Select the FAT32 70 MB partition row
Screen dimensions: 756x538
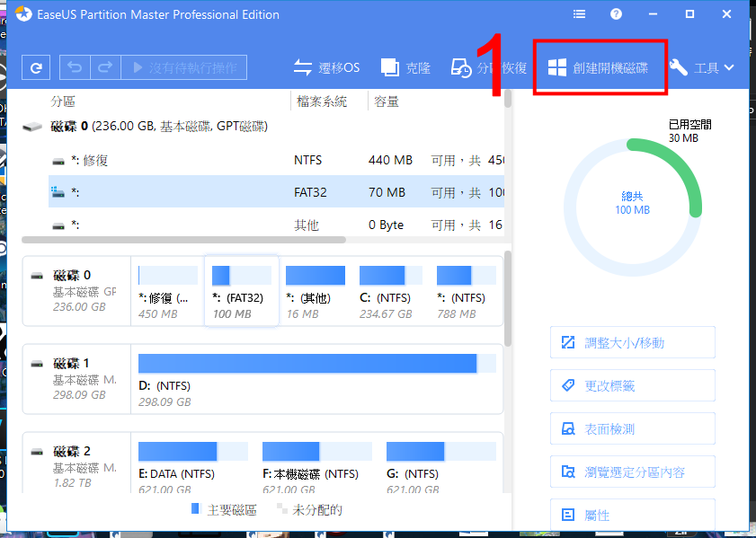click(x=276, y=191)
